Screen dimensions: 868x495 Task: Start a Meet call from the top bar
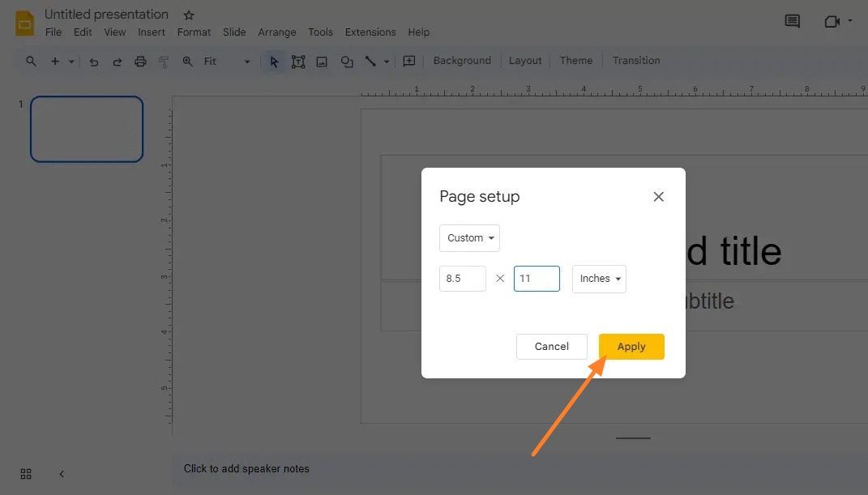(x=834, y=21)
